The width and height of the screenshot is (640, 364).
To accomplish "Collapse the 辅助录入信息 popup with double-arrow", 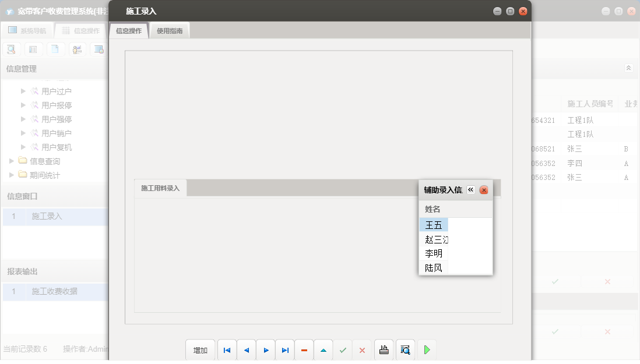I will coord(471,190).
